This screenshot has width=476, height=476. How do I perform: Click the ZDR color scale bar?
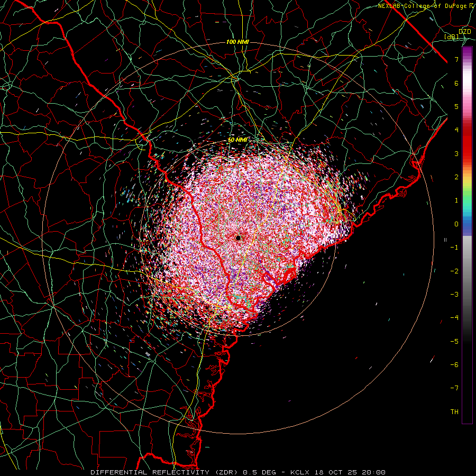pyautogui.click(x=467, y=235)
